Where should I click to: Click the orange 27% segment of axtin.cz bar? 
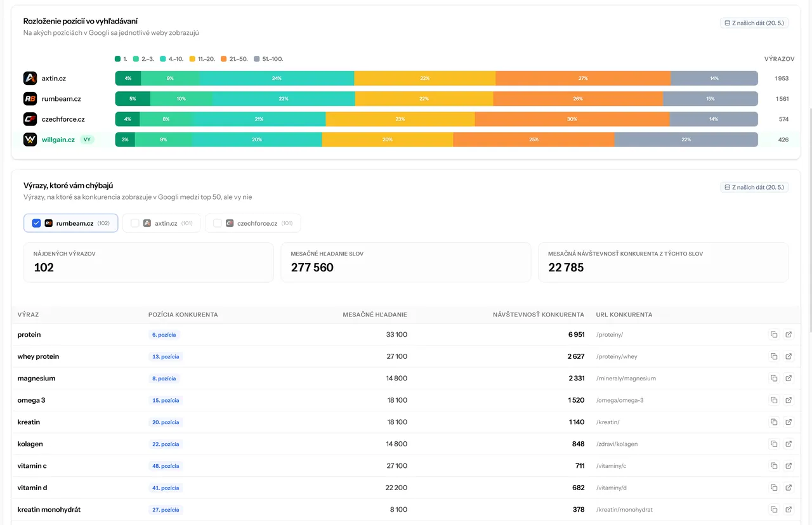[583, 79]
